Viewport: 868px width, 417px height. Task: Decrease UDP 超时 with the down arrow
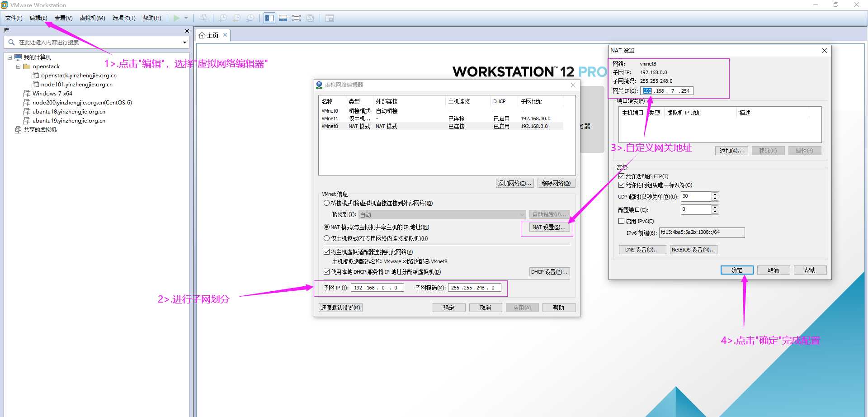pos(715,199)
